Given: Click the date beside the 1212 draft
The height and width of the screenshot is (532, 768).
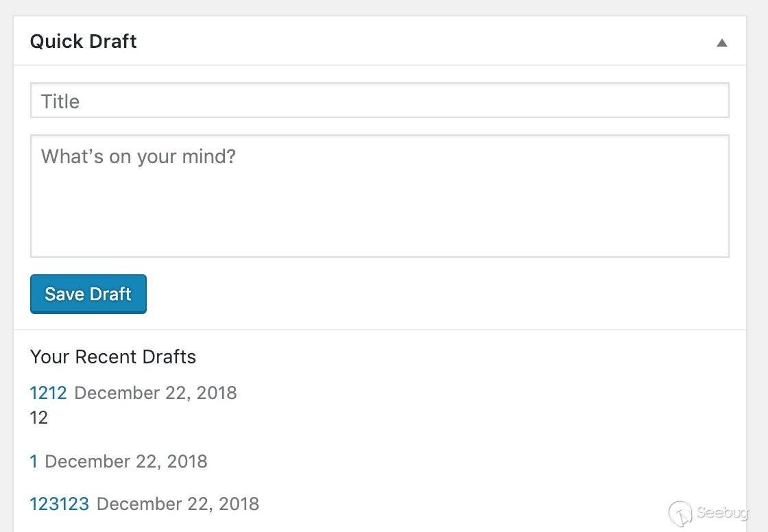Looking at the screenshot, I should [155, 393].
